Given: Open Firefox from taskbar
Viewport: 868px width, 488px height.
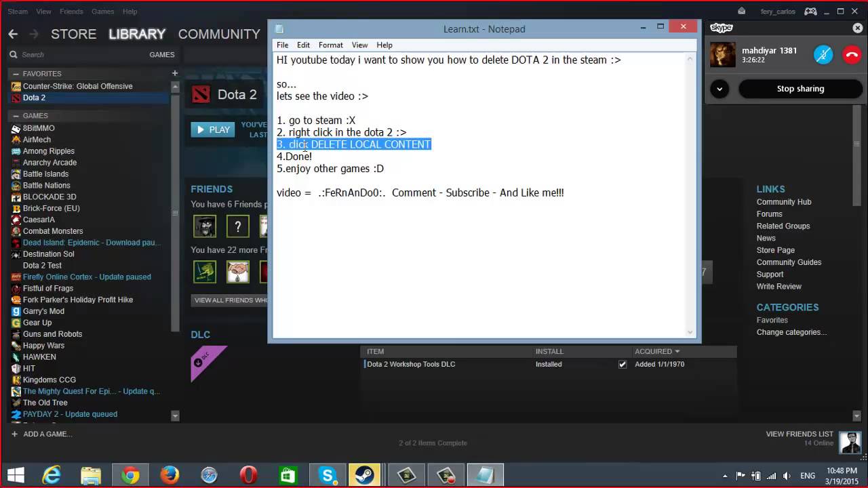Looking at the screenshot, I should click(169, 476).
